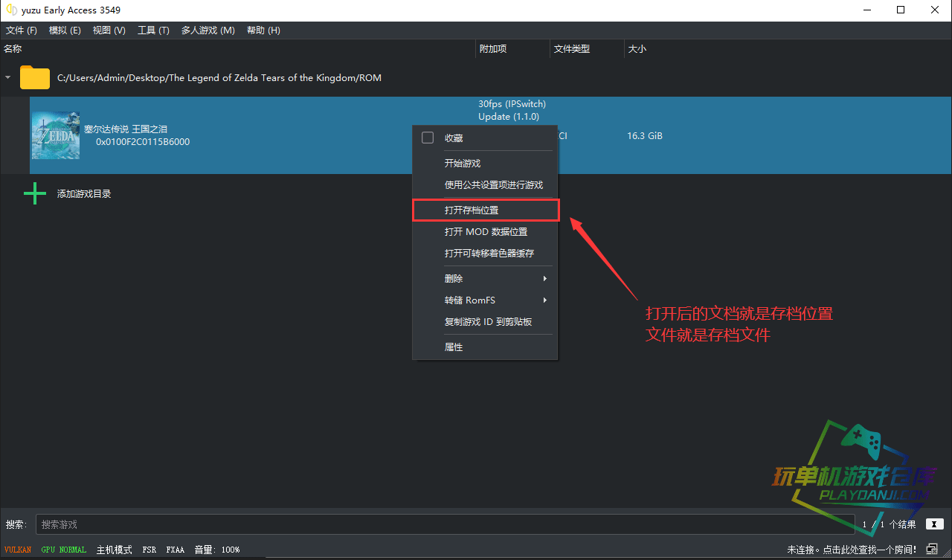Open the 帮助 (H) menu

(x=263, y=30)
